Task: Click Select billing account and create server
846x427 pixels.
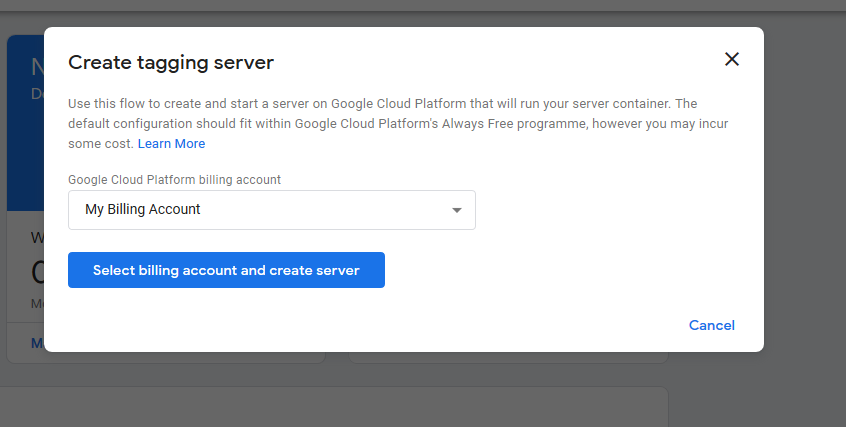Action: (x=226, y=270)
